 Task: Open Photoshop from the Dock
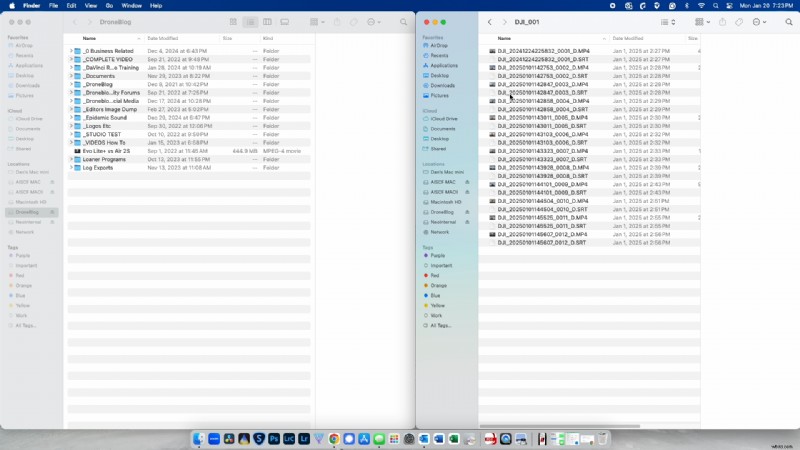[x=272, y=439]
